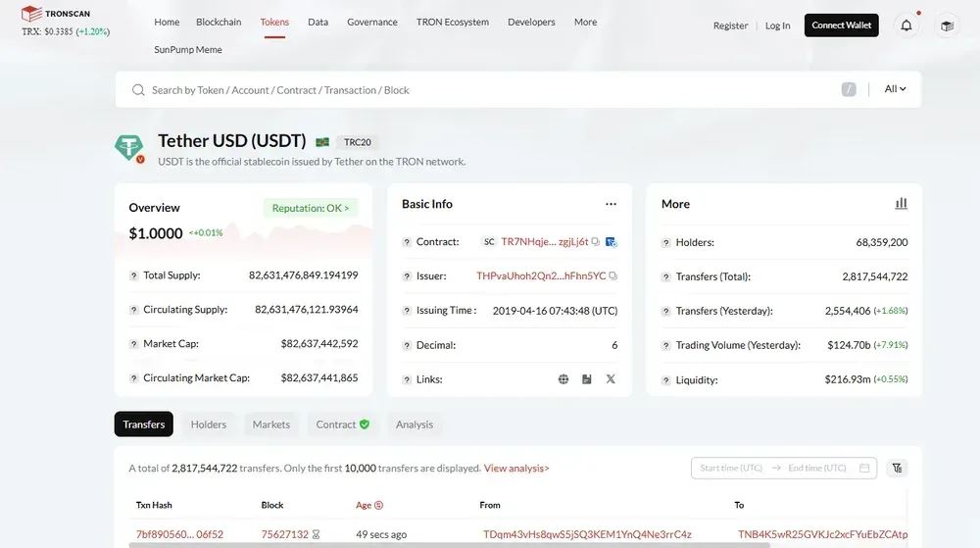Open the Governance menu

click(372, 22)
